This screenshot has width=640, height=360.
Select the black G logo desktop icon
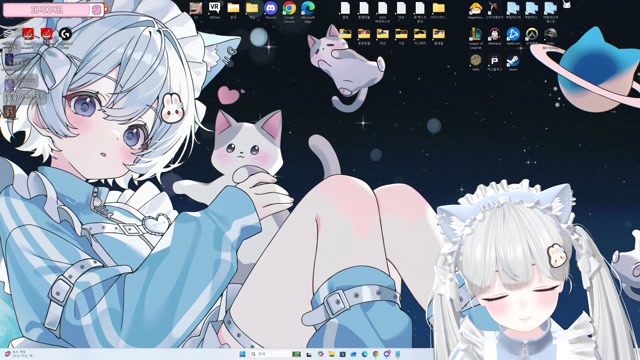coord(65,33)
